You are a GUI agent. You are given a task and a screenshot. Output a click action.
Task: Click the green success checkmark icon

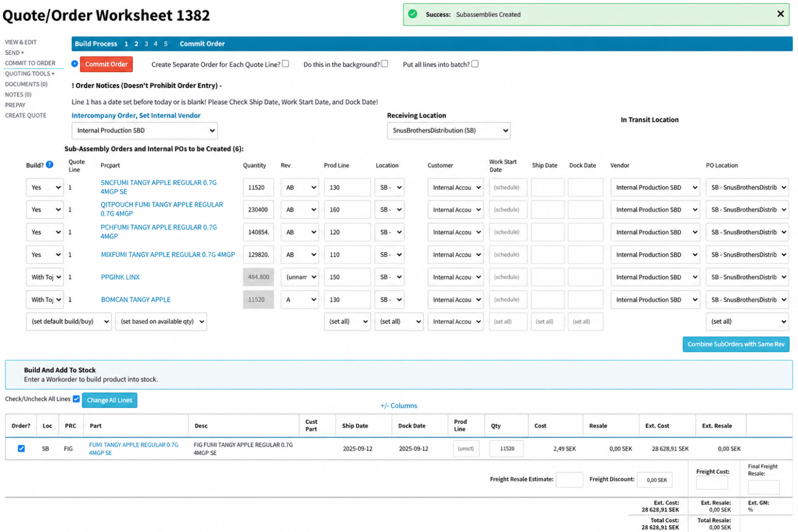413,14
